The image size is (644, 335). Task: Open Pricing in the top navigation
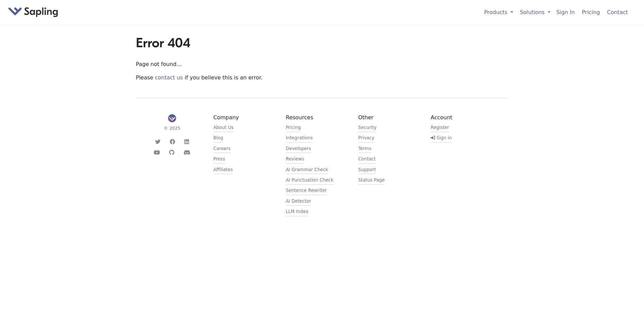coord(591,12)
